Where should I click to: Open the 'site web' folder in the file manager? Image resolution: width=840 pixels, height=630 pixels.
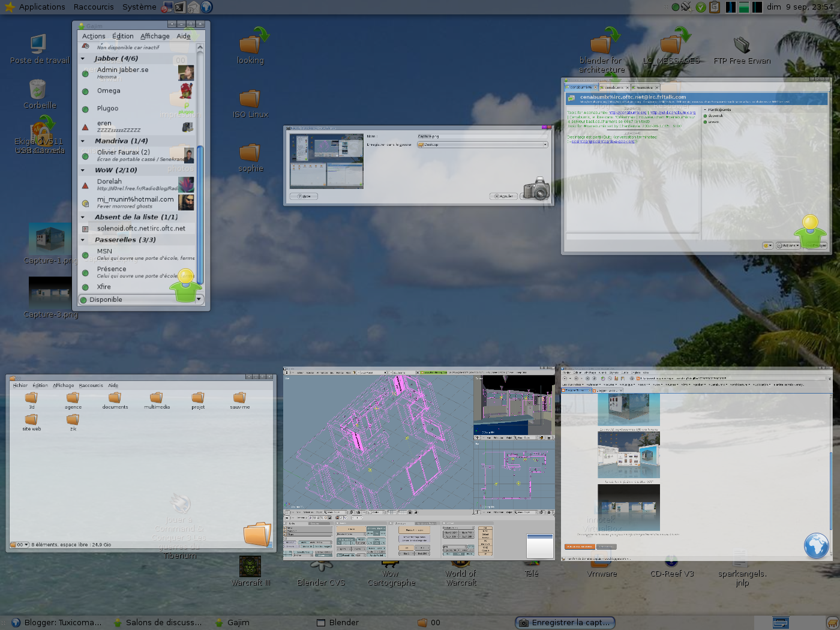32,423
